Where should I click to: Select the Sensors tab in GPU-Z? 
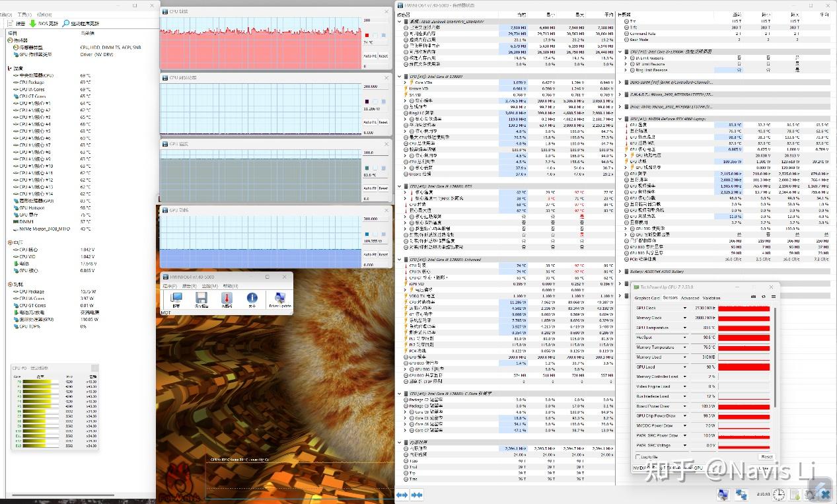click(671, 298)
